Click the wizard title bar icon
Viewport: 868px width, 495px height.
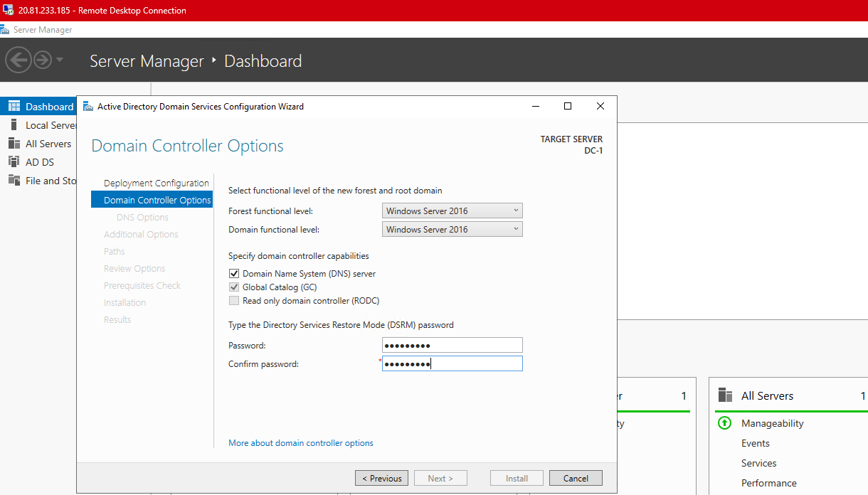point(88,107)
